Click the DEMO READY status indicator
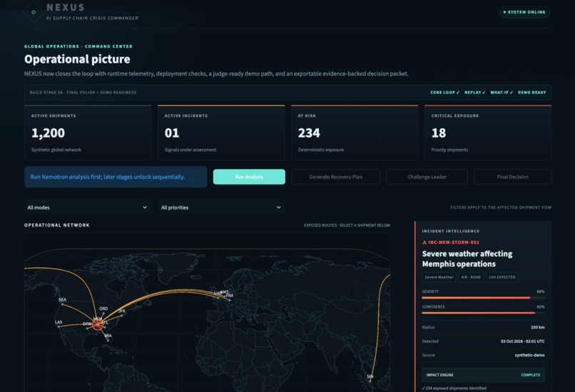 (531, 93)
